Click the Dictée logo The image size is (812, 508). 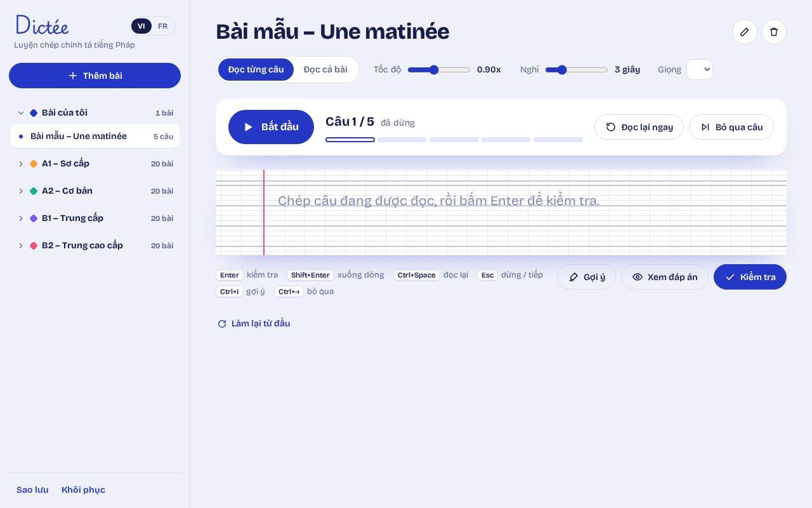tap(42, 25)
